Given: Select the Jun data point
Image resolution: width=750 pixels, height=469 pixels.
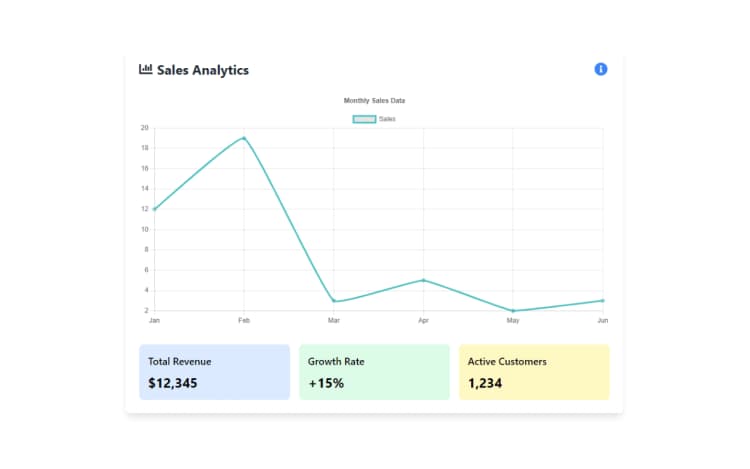Looking at the screenshot, I should click(x=603, y=301).
